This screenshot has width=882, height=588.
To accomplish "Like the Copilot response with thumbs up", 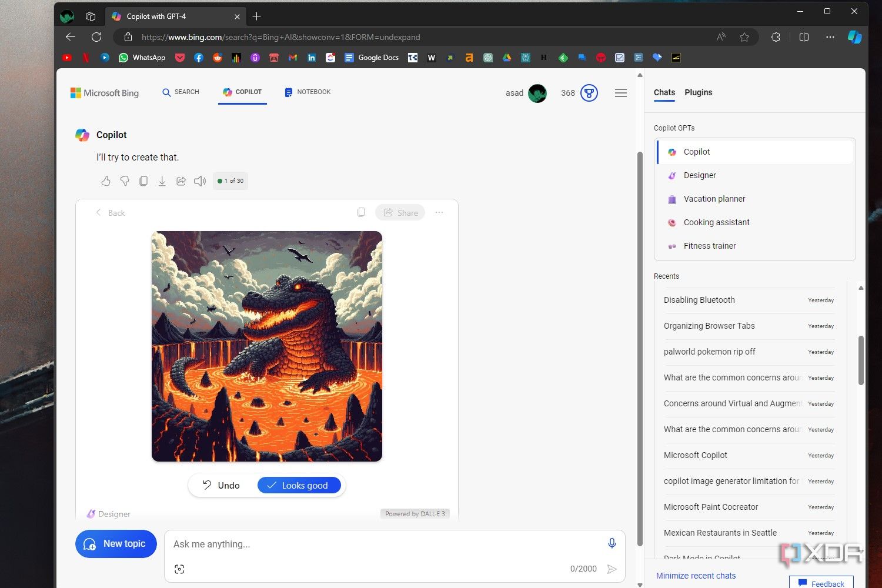I will tap(106, 181).
